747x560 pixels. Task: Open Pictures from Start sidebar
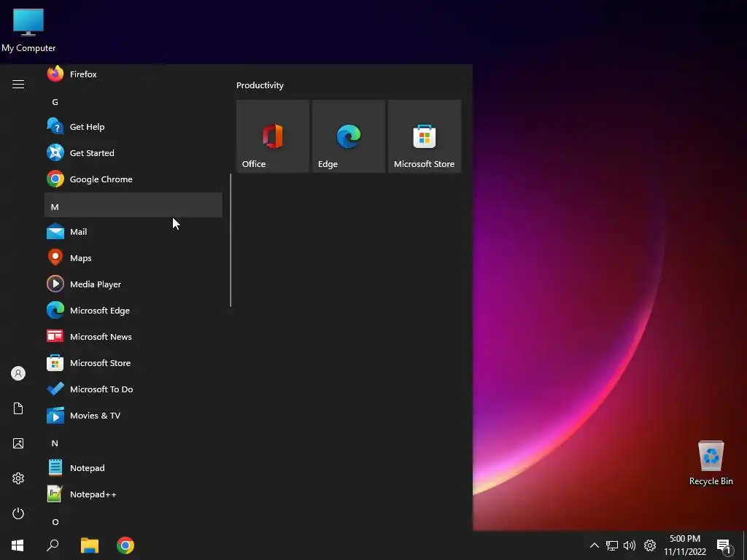click(x=18, y=443)
